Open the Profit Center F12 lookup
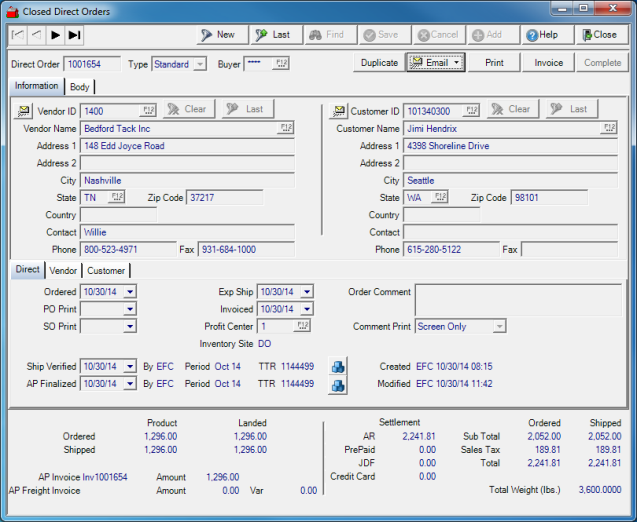Screen dimensions: 637x522 tap(302, 326)
